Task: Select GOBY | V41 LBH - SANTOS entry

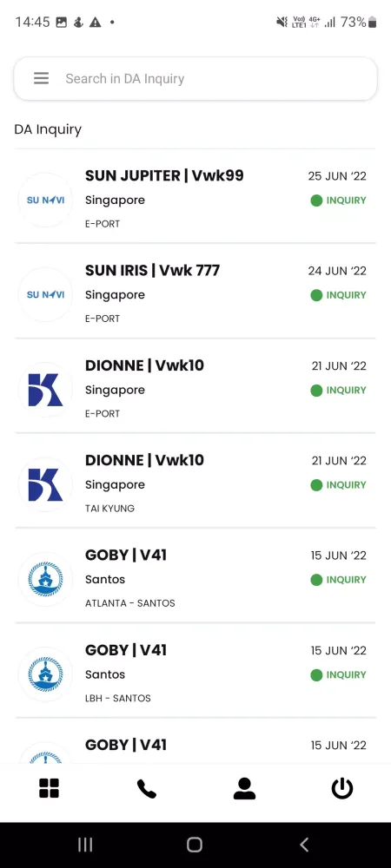Action: pos(195,670)
